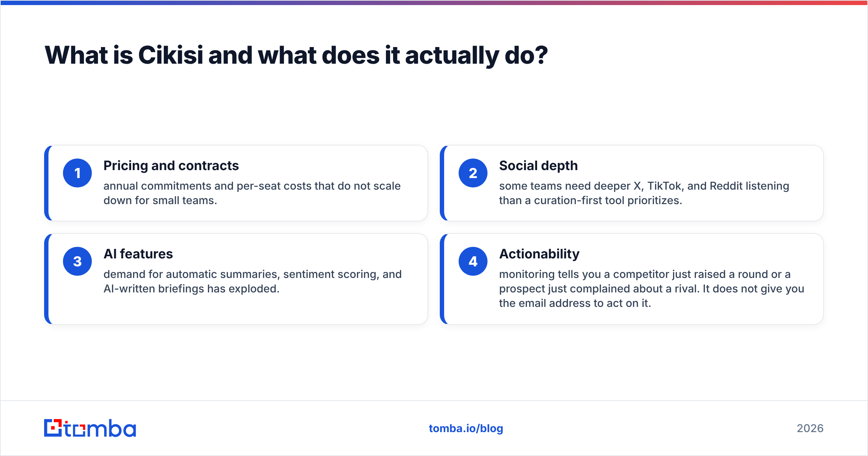Click the main title about Cikisi
The width and height of the screenshot is (868, 456).
pos(296,55)
